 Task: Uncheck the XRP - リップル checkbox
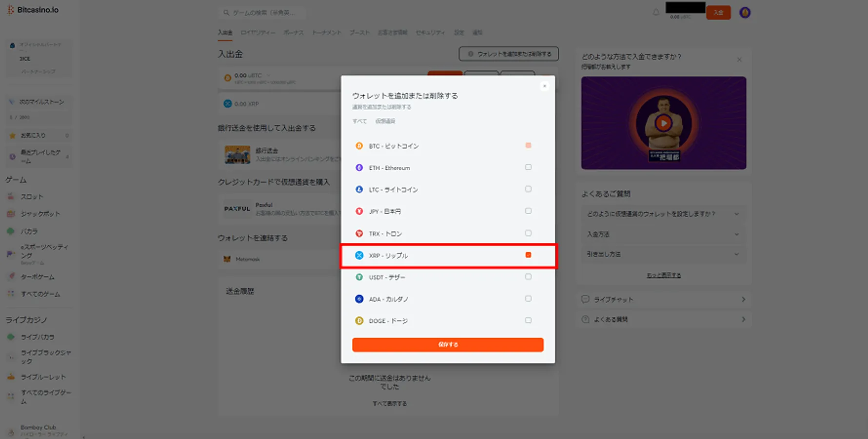[528, 255]
